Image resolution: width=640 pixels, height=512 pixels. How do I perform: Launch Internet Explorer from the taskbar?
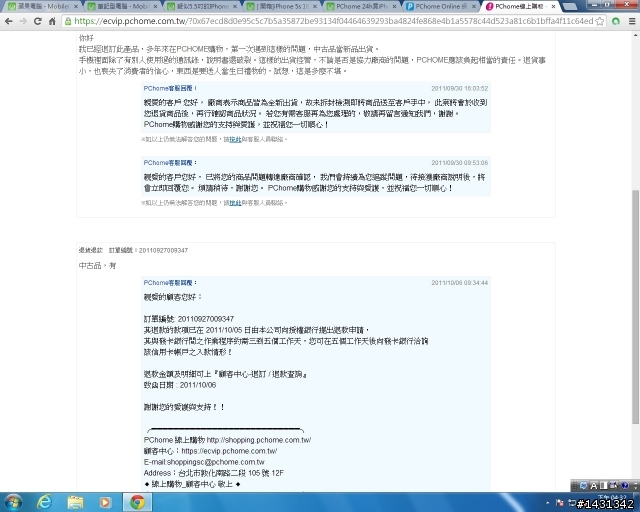44,502
